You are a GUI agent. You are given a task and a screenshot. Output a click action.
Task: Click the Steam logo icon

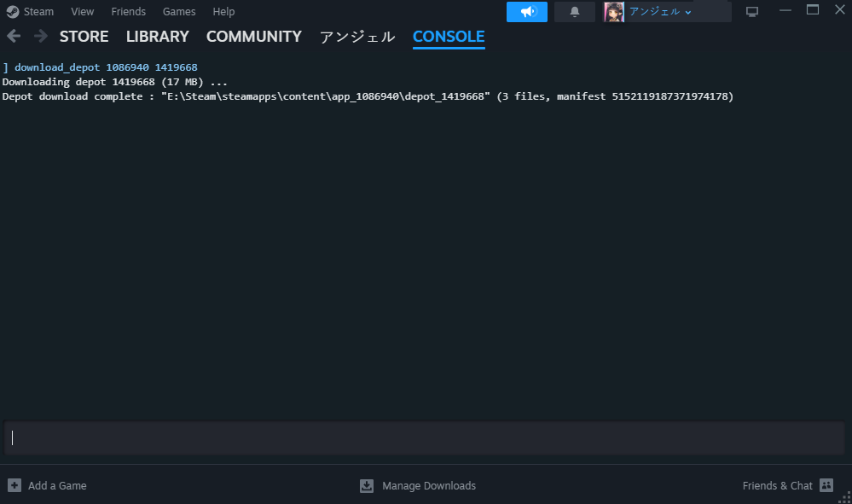(13, 12)
